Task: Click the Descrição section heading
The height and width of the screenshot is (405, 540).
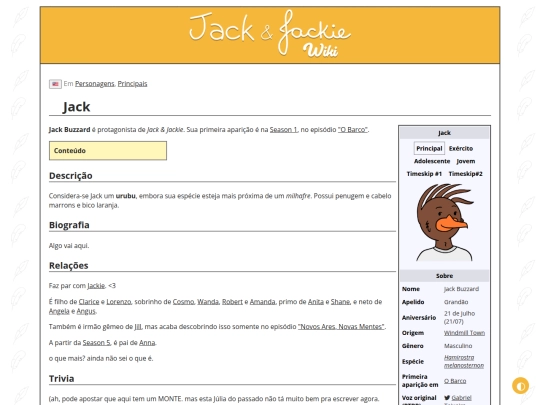Action: point(71,176)
